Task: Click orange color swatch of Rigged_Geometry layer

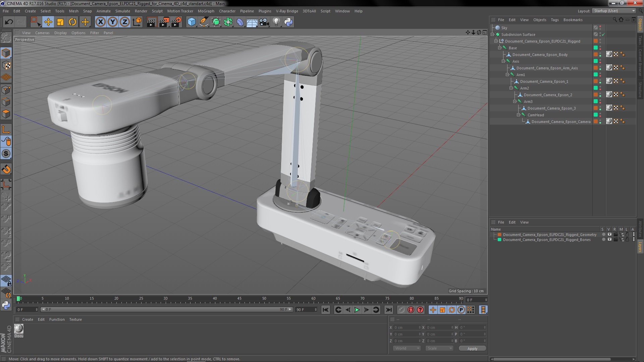Action: [x=499, y=235]
